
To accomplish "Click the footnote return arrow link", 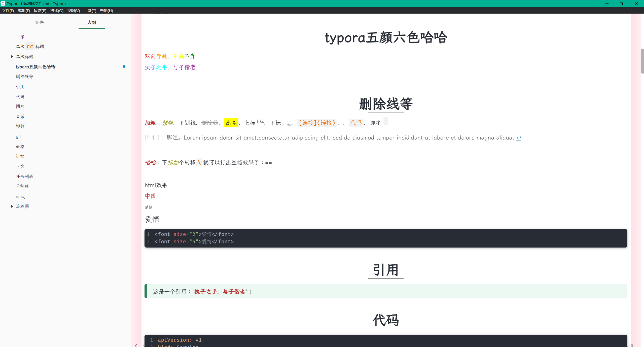I will point(519,138).
